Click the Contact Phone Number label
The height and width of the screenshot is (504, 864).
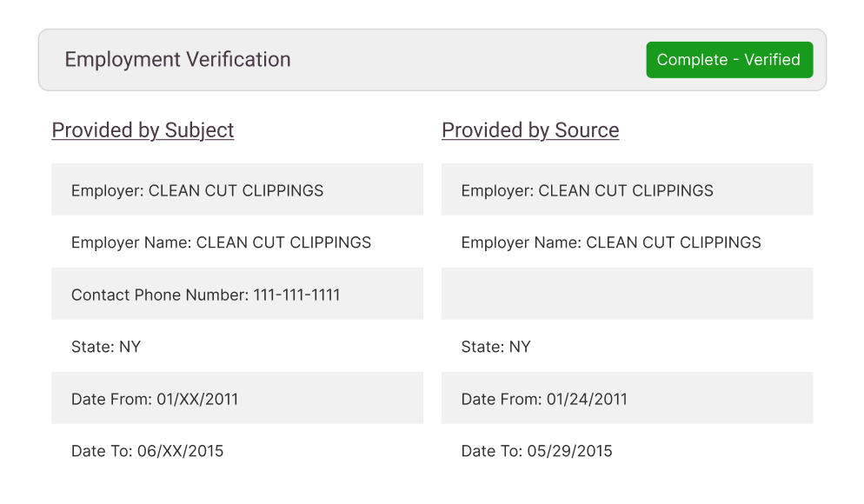(x=160, y=295)
